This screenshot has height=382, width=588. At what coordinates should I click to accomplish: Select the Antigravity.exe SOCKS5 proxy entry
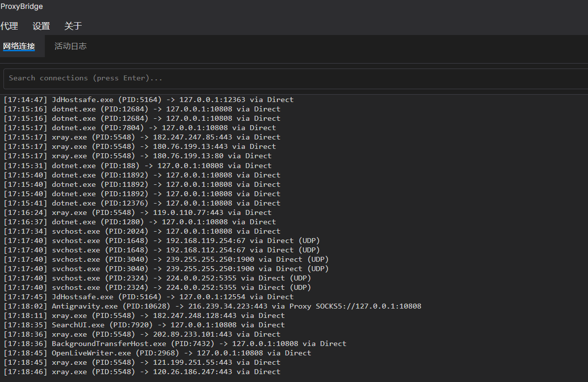[212, 306]
